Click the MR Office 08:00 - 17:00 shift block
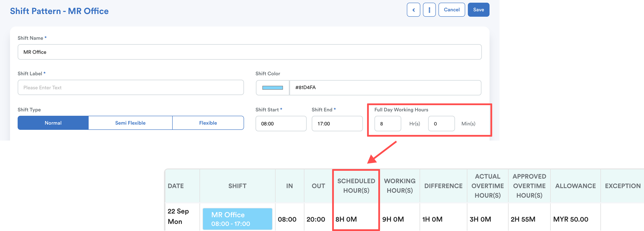Viewport: 644px width, 231px height. pos(237,219)
